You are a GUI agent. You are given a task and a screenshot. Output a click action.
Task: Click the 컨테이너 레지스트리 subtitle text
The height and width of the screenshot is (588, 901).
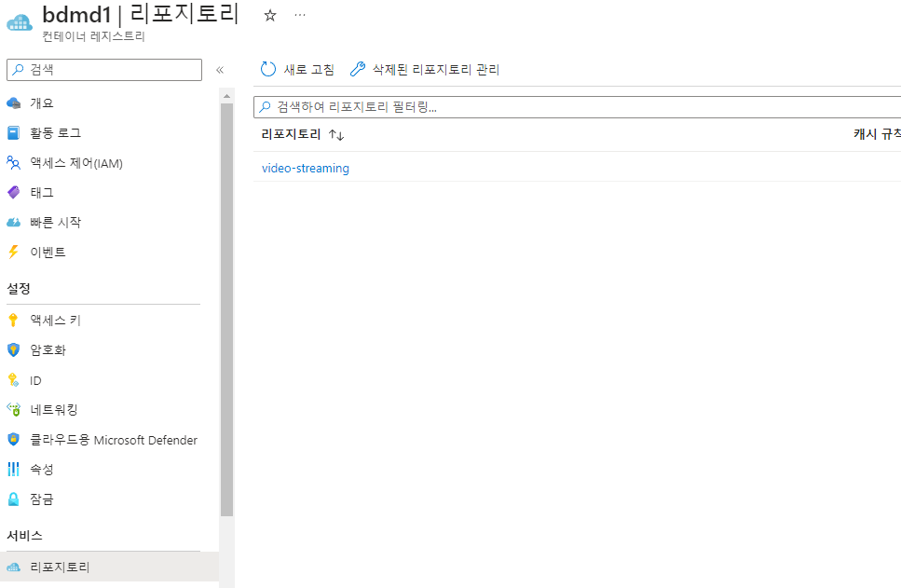(x=94, y=36)
